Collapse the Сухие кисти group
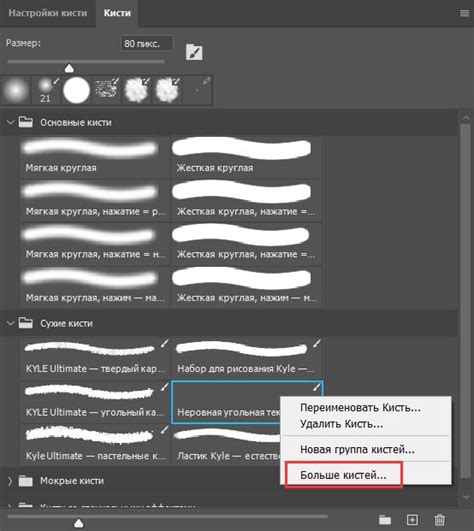Viewport: 474px width, 531px height. [x=10, y=323]
